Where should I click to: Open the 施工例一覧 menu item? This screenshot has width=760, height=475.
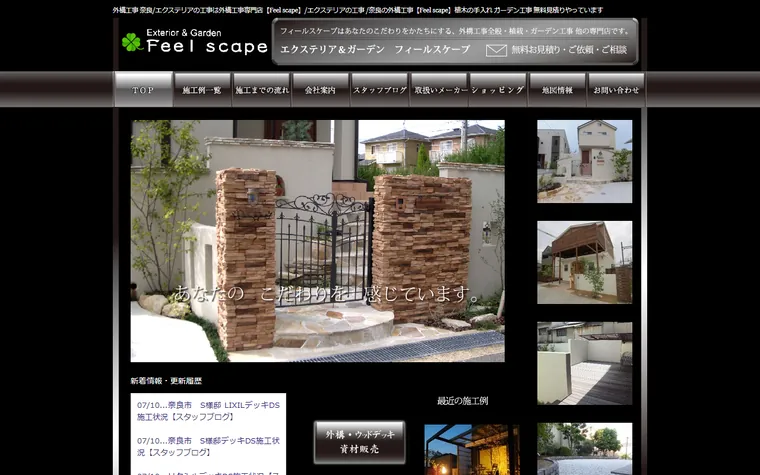click(202, 90)
